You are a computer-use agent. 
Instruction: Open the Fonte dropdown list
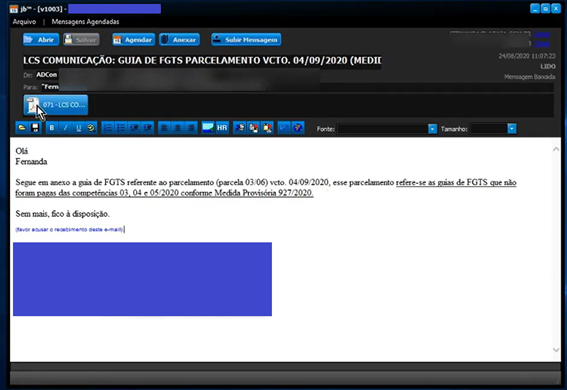click(432, 129)
